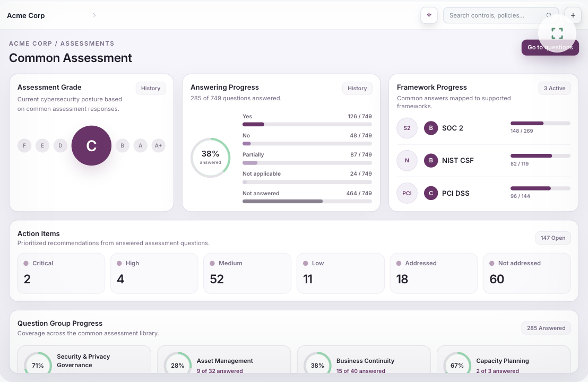588x382 pixels.
Task: Click the magnifier icon in the search box
Action: pos(549,15)
